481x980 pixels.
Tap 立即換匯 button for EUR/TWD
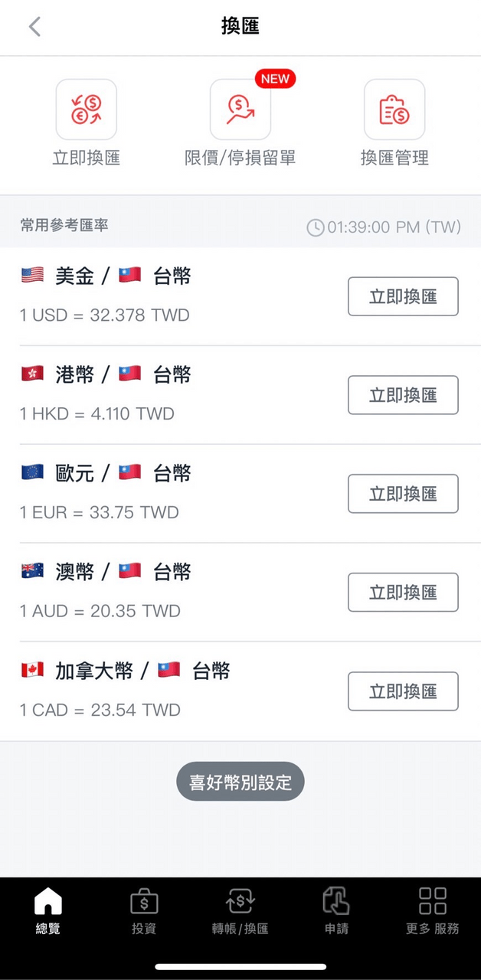coord(403,494)
